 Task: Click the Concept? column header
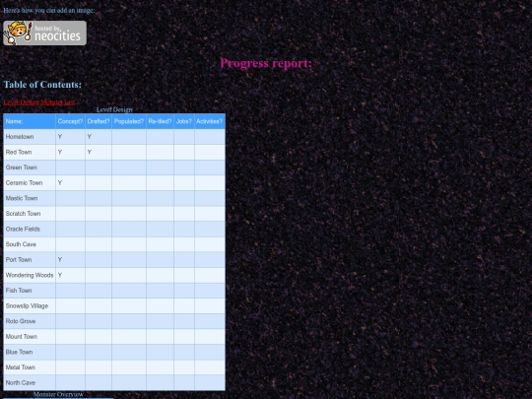(70, 121)
